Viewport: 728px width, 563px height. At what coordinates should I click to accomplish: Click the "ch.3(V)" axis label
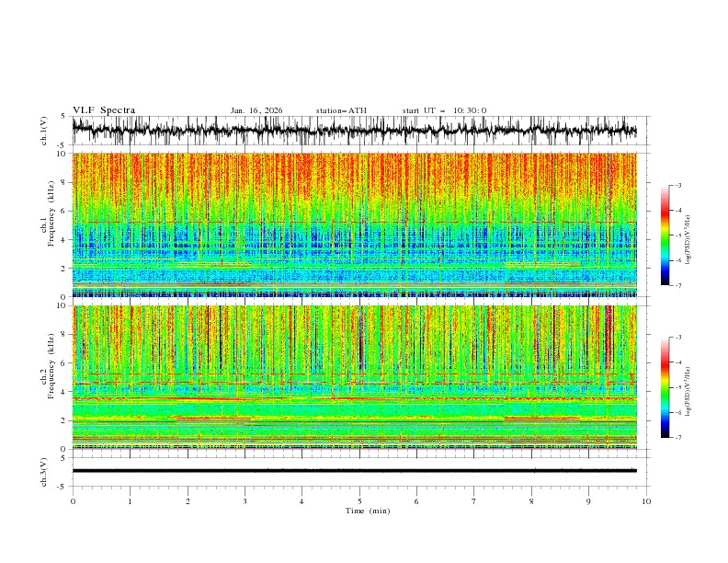click(x=44, y=472)
